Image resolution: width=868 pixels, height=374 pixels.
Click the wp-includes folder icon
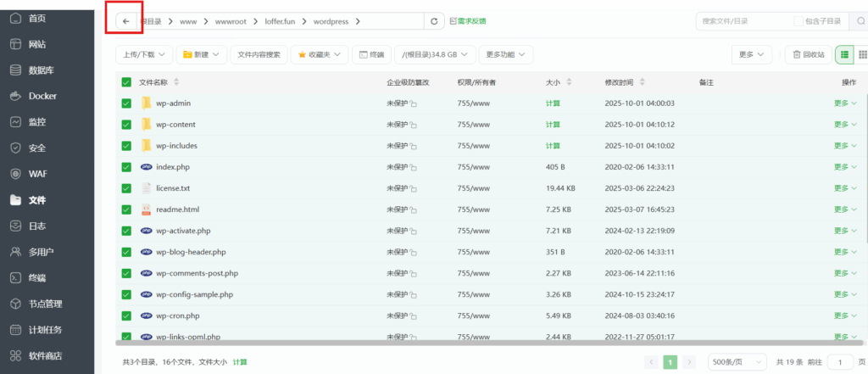point(146,145)
